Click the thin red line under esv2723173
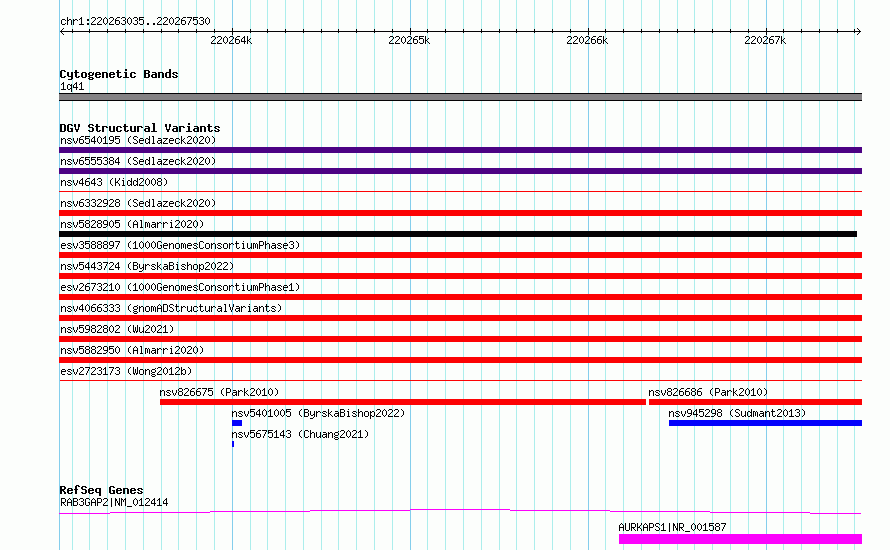 [x=460, y=381]
